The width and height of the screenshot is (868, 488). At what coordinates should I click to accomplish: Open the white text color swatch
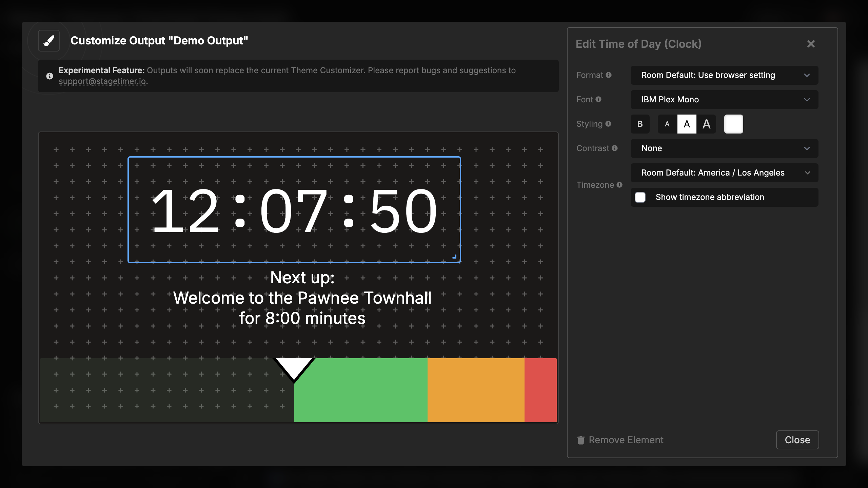pyautogui.click(x=733, y=124)
